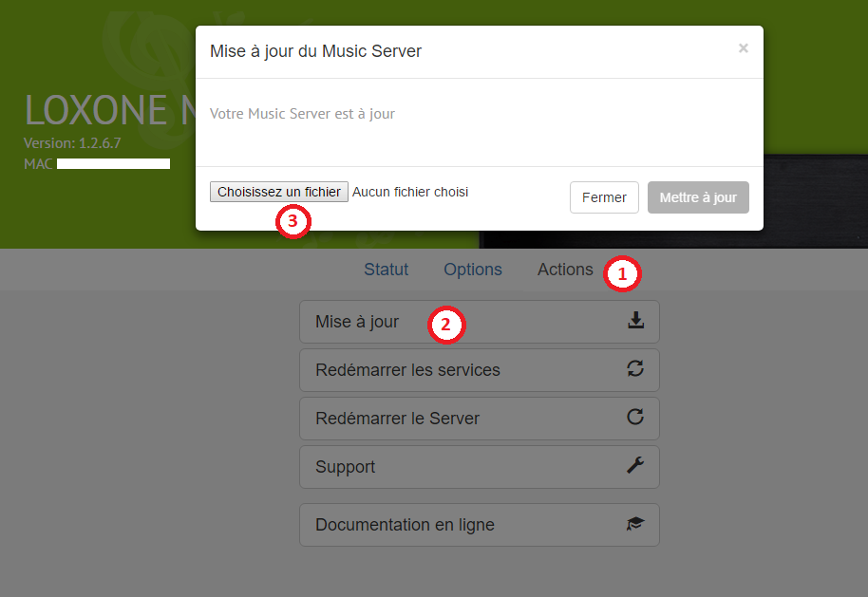Open the Options tab
868x597 pixels.
(x=473, y=270)
